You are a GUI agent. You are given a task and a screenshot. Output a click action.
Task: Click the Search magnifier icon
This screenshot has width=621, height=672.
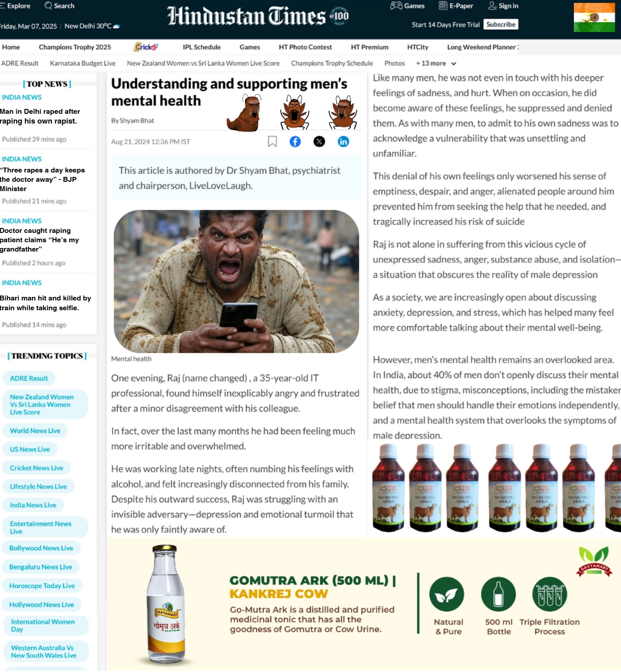(48, 6)
